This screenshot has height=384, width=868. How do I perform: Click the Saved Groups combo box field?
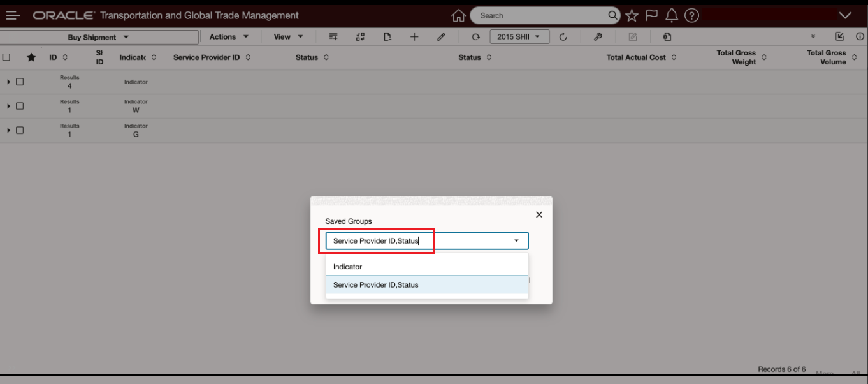pos(427,240)
